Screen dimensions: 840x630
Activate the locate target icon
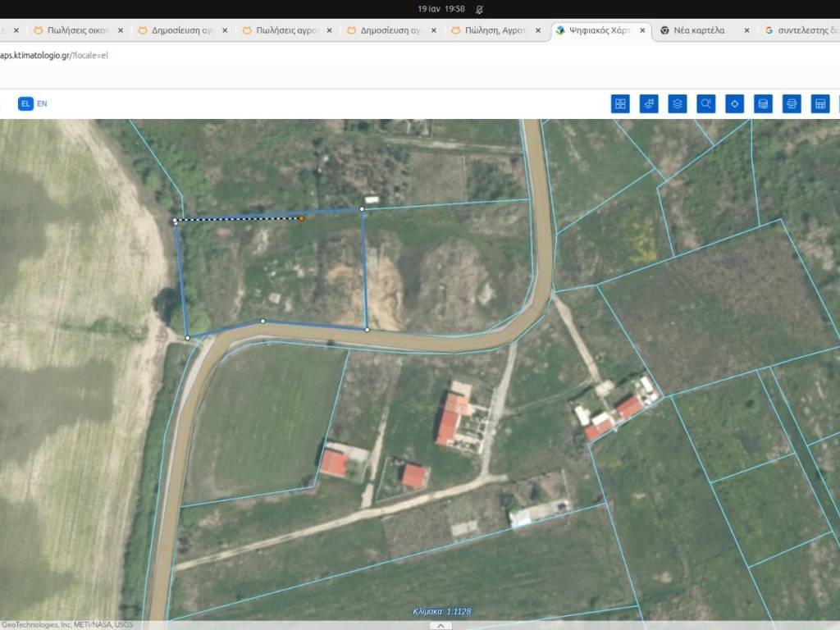[735, 104]
